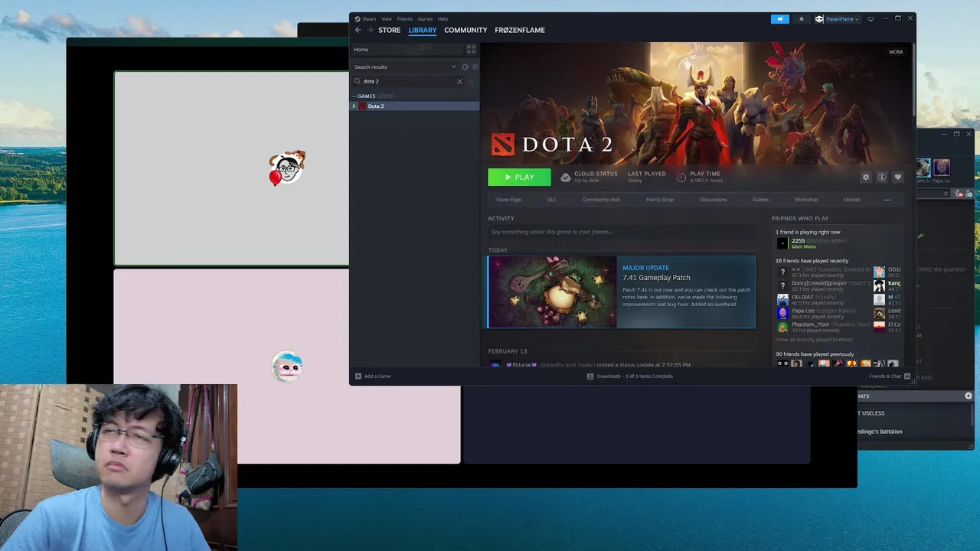
Task: Click the library Home button
Action: 407,49
